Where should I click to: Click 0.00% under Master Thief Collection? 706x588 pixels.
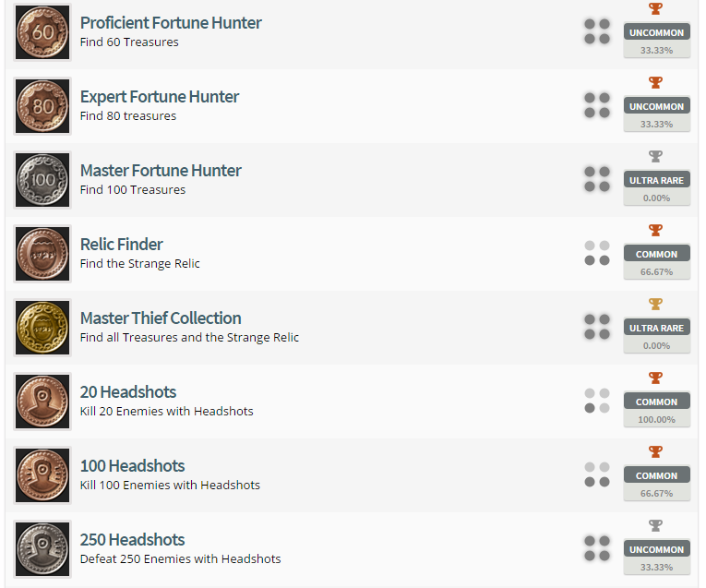[656, 345]
